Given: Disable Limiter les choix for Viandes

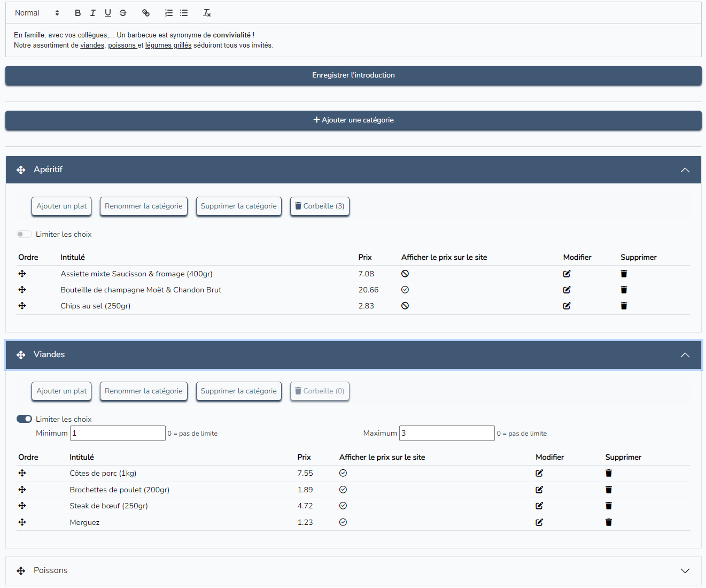Looking at the screenshot, I should pos(24,419).
